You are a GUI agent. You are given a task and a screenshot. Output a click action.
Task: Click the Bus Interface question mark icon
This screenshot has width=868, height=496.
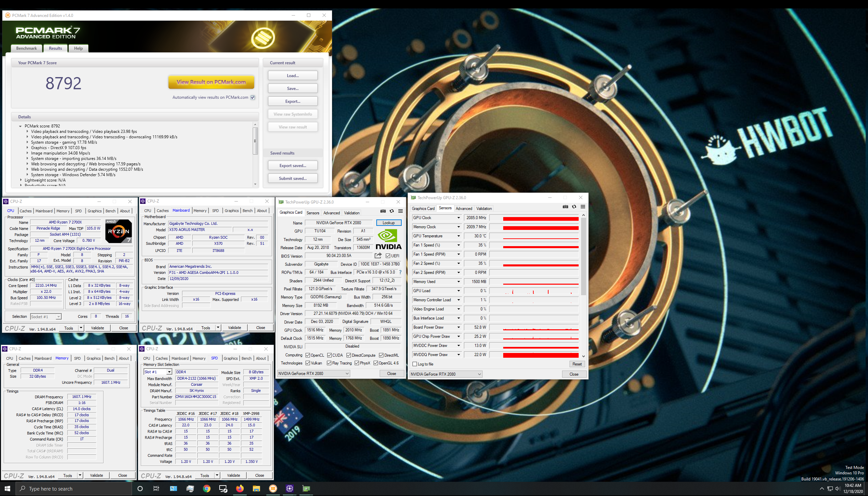click(400, 272)
